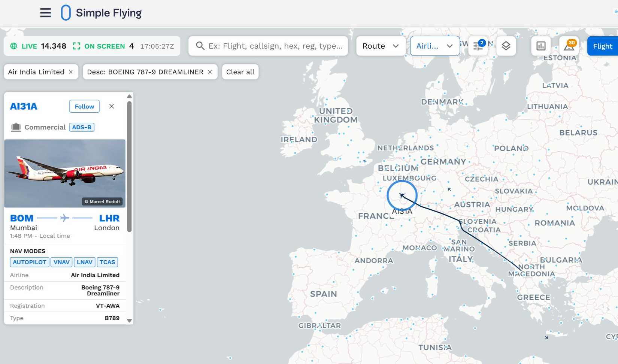618x364 pixels.
Task: Click the on-screen bracket icon
Action: pyautogui.click(x=76, y=46)
